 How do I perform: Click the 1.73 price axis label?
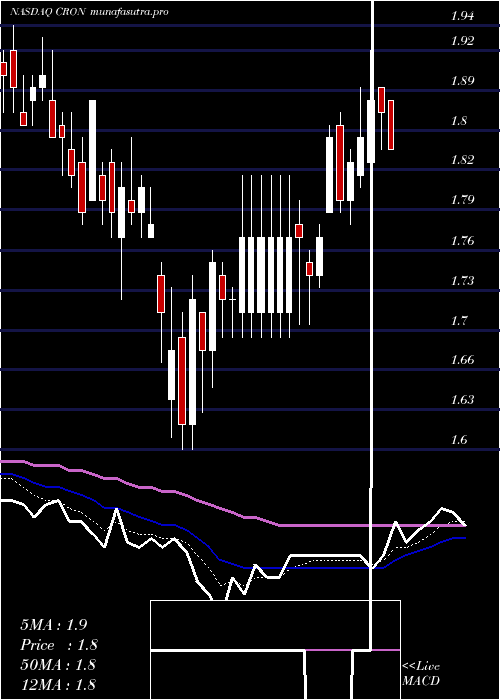[x=462, y=281]
